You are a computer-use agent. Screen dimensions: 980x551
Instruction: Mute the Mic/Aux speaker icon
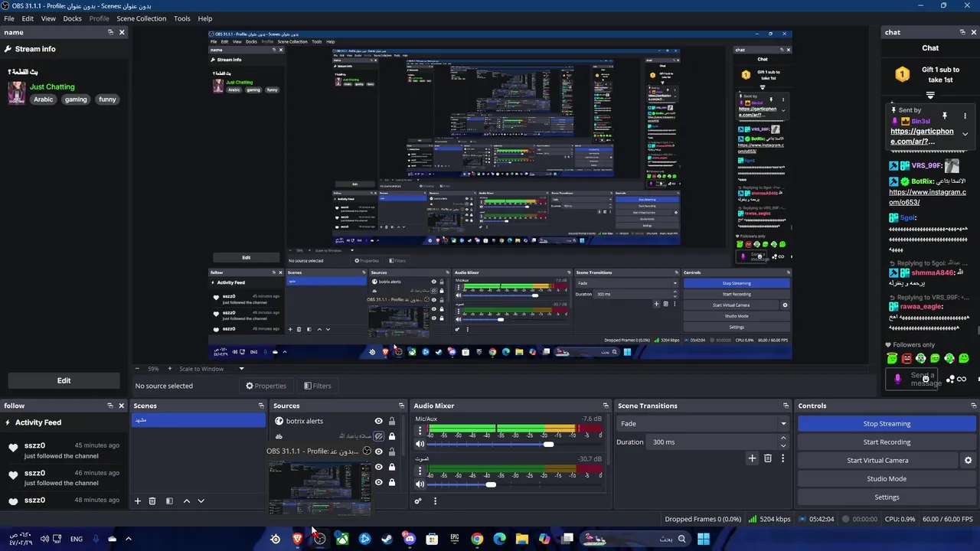pyautogui.click(x=420, y=444)
